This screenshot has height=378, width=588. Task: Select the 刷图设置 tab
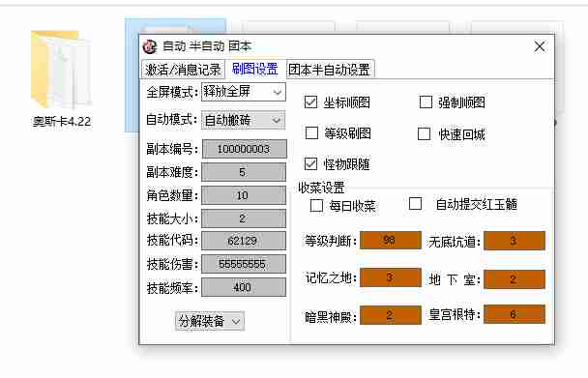(x=255, y=69)
